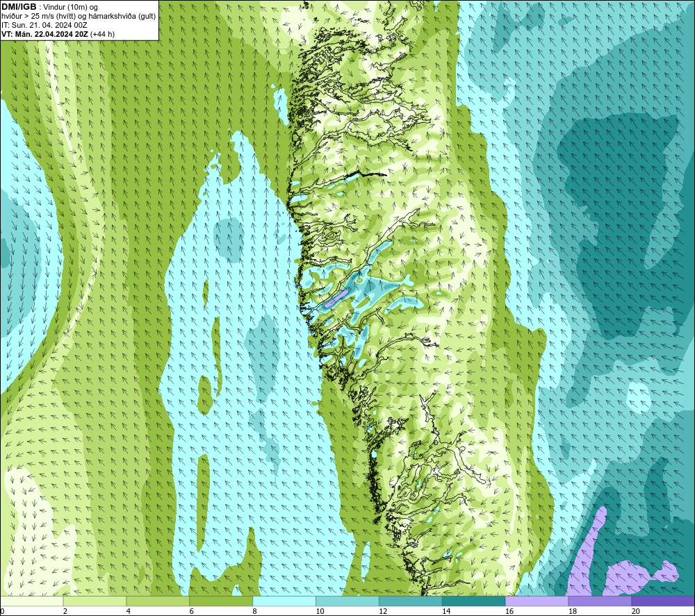Screen dimensions: 695x616
Task: Click the 6–8 m/s dark green legend swatch
Action: pyautogui.click(x=221, y=601)
